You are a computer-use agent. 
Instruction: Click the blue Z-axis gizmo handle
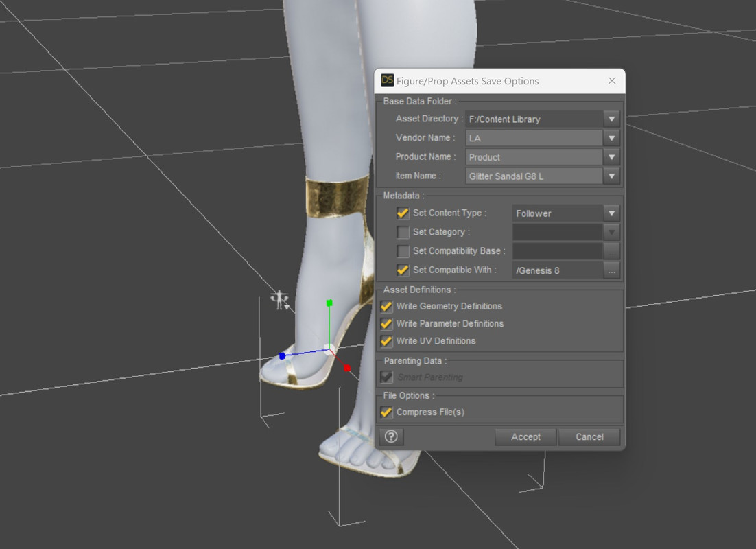(282, 356)
